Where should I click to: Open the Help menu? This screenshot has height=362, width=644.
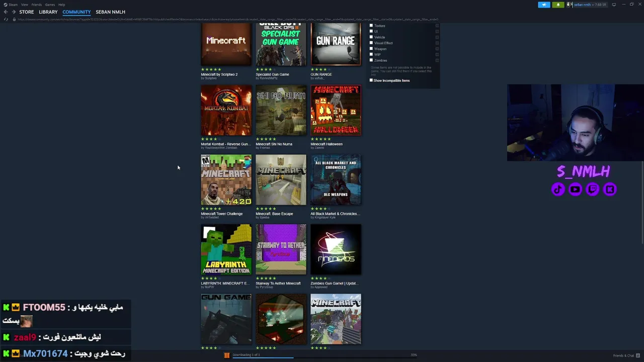61,5
